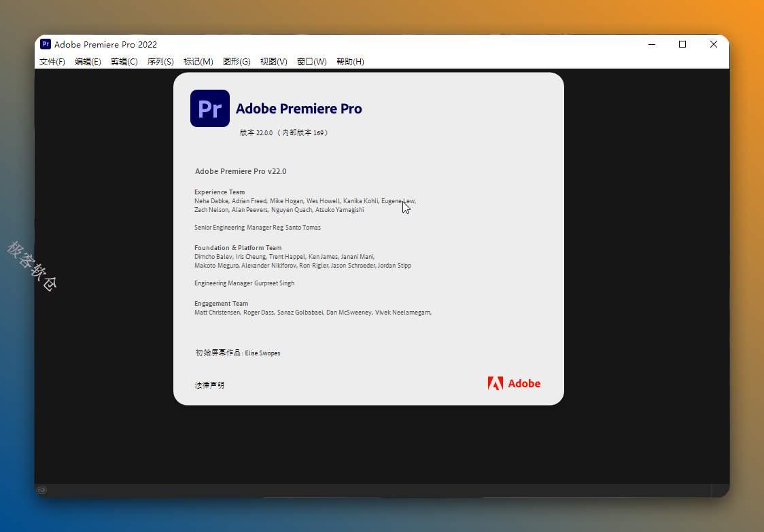Open the 视图(V) menu
The image size is (764, 532).
click(x=274, y=61)
